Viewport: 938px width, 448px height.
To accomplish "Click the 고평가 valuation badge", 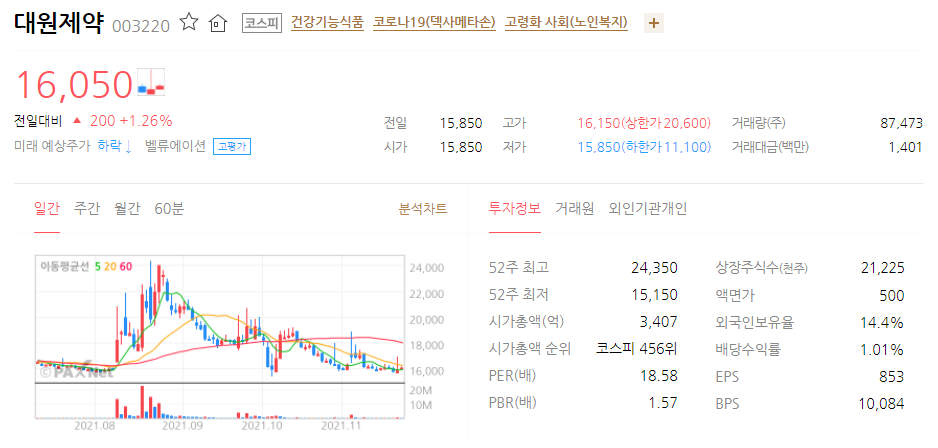I will coord(232,147).
